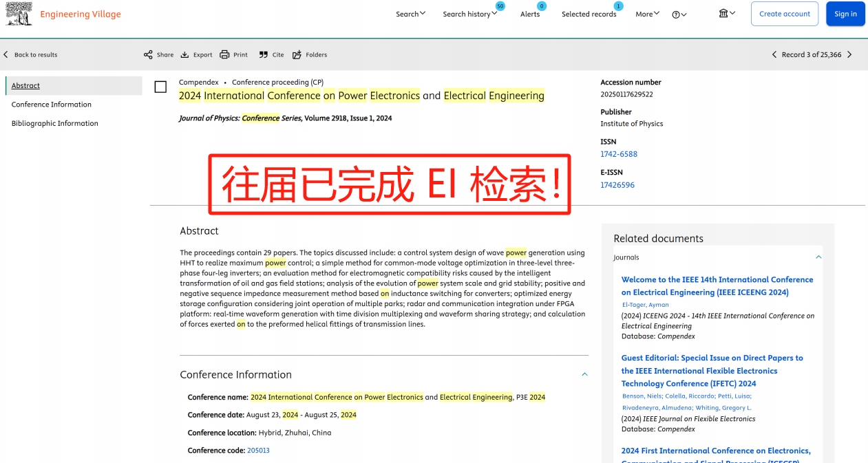Image resolution: width=868 pixels, height=463 pixels.
Task: Click the 'Record 3 of 25,366' counter
Action: [812, 55]
